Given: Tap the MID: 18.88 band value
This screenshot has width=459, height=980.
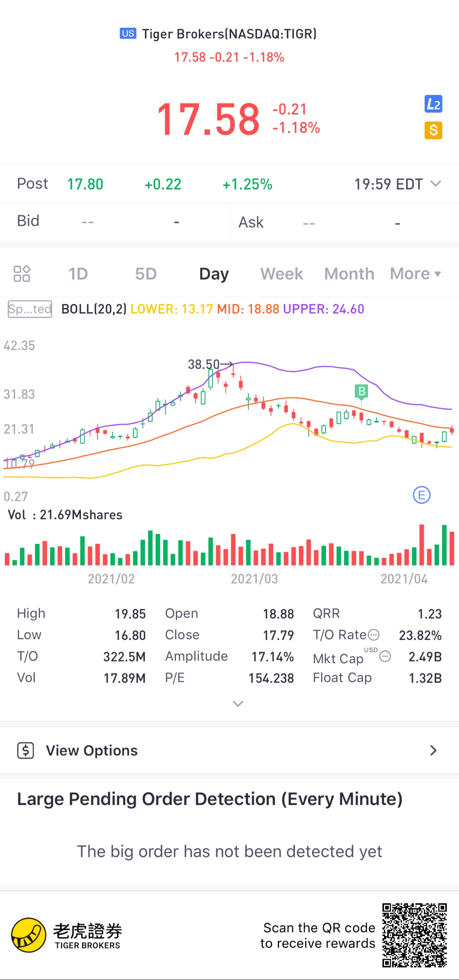Looking at the screenshot, I should [x=248, y=309].
